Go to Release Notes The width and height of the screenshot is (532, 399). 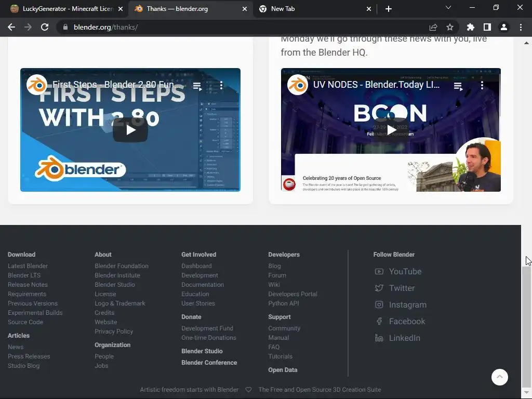[x=28, y=285]
